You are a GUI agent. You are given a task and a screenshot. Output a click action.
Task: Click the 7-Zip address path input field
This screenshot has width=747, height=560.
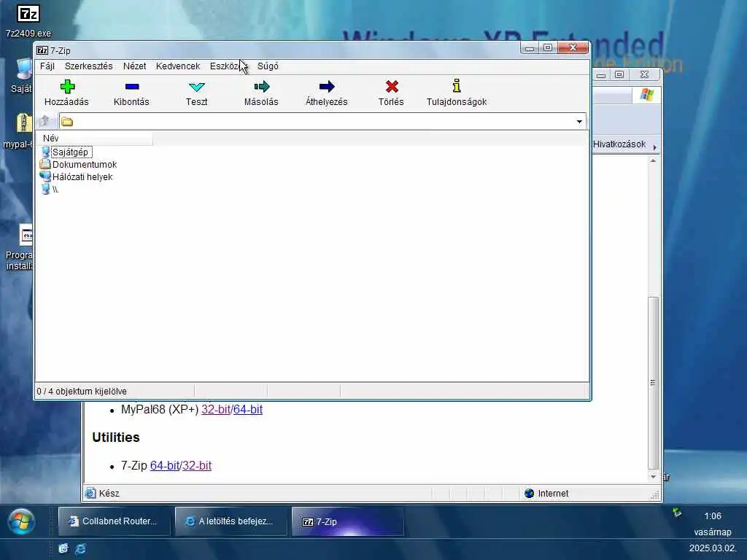[322, 122]
